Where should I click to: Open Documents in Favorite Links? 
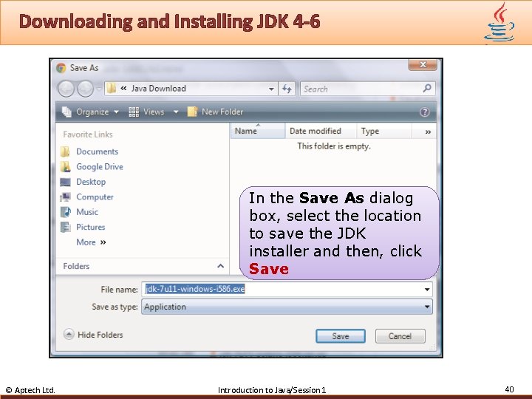click(x=97, y=151)
